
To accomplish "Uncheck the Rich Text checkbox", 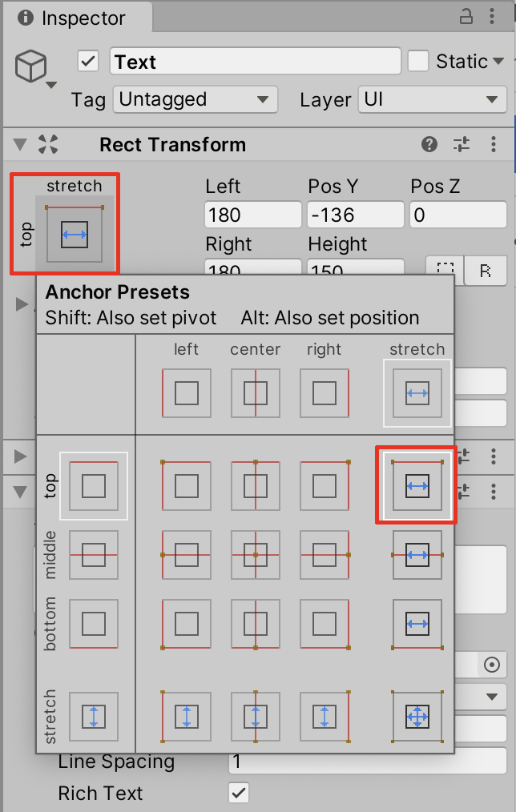I will coord(239,793).
